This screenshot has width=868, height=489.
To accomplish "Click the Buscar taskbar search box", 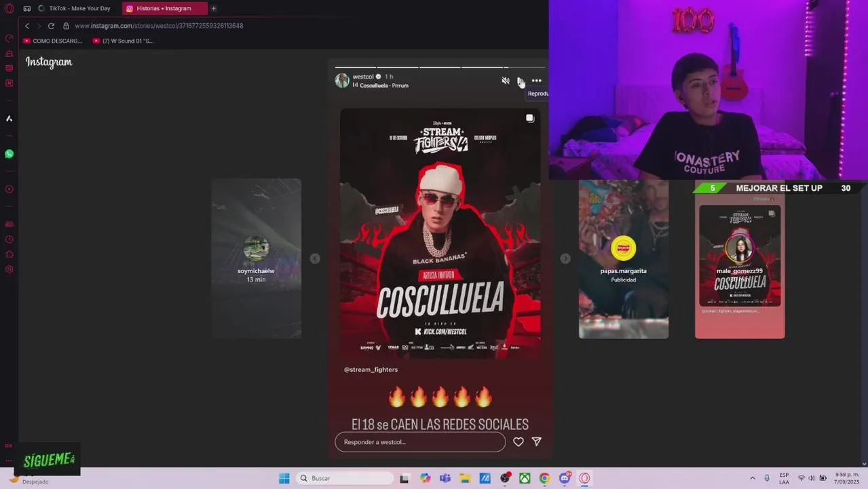I will pyautogui.click(x=345, y=478).
